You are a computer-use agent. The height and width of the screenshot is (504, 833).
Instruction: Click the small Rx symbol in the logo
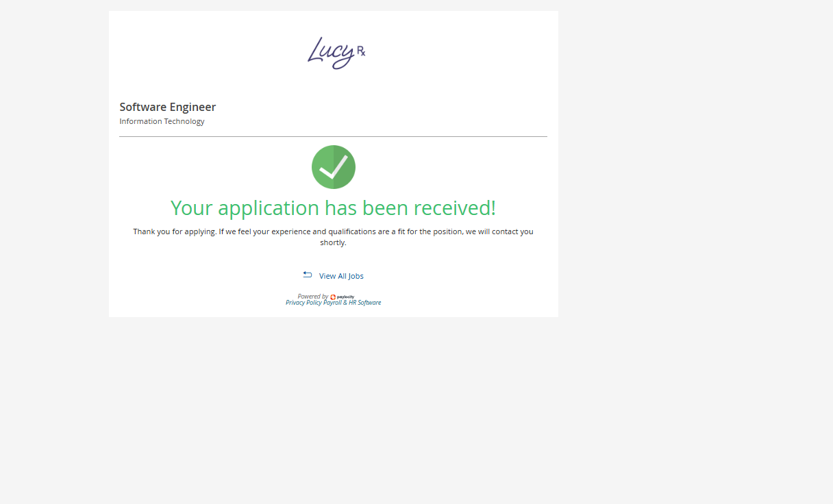click(361, 51)
